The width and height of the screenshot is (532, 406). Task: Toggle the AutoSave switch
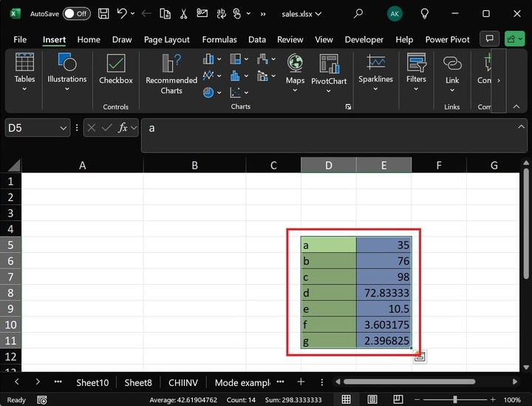[76, 13]
